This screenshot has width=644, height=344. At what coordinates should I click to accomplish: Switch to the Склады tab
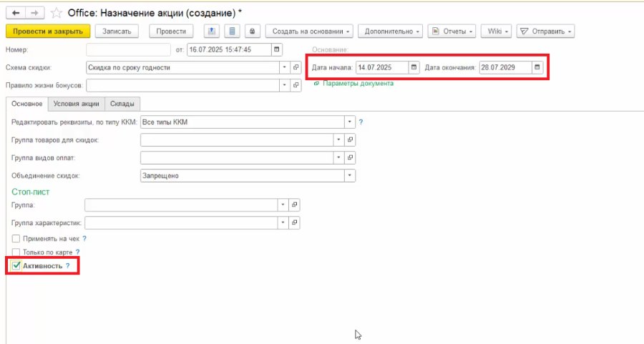point(122,104)
